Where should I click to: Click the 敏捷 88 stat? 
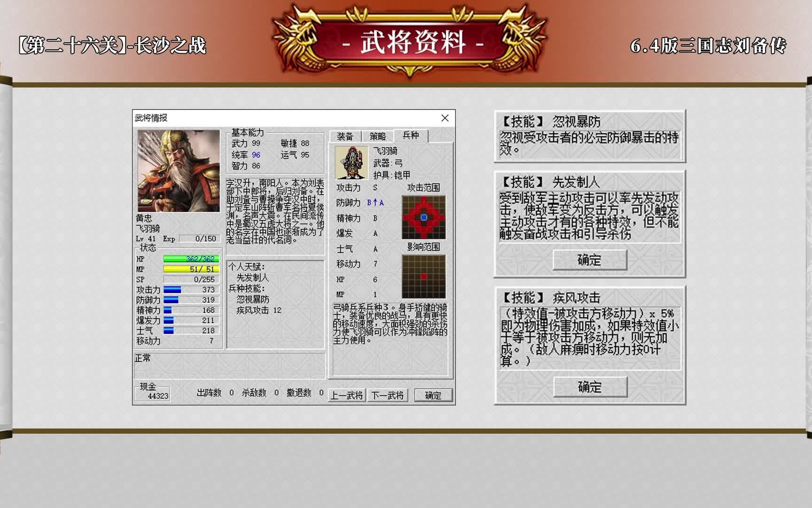pyautogui.click(x=295, y=143)
